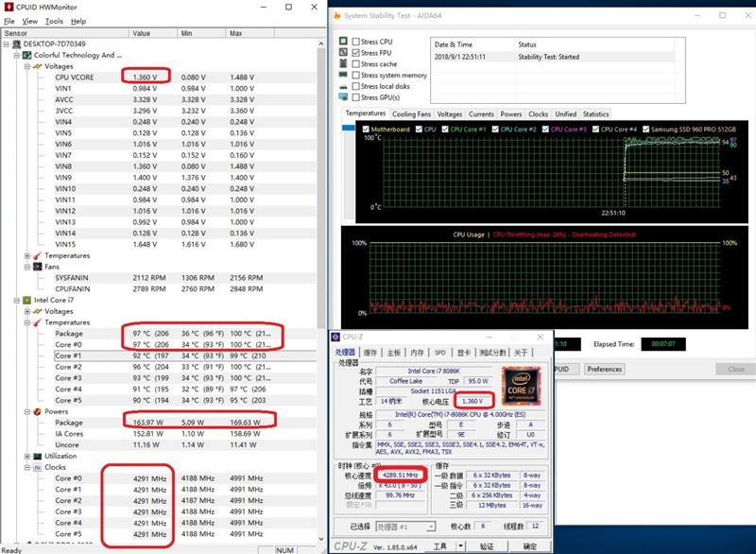
Task: Toggle the Samsung SSD 960 PRO graph checkbox
Action: pos(645,130)
